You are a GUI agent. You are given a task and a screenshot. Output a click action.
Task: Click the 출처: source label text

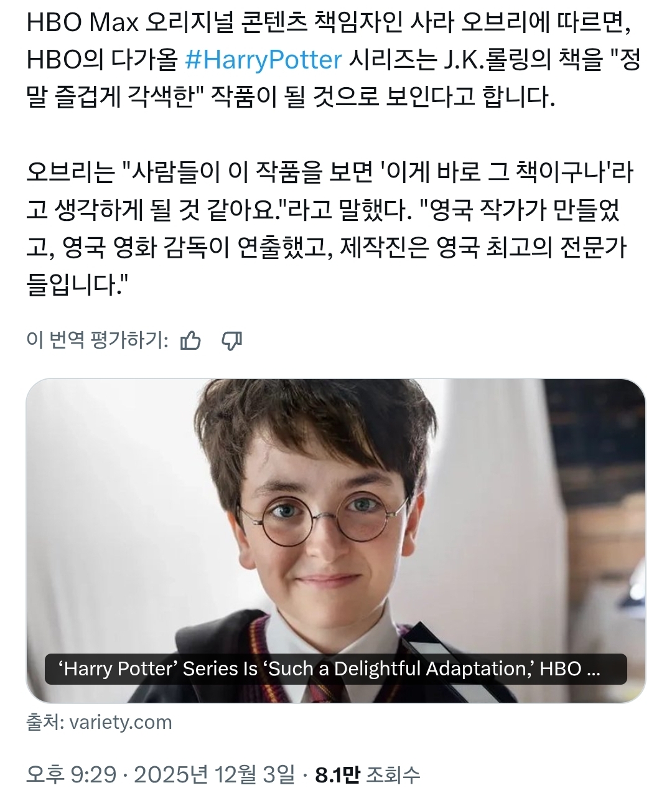[x=45, y=722]
